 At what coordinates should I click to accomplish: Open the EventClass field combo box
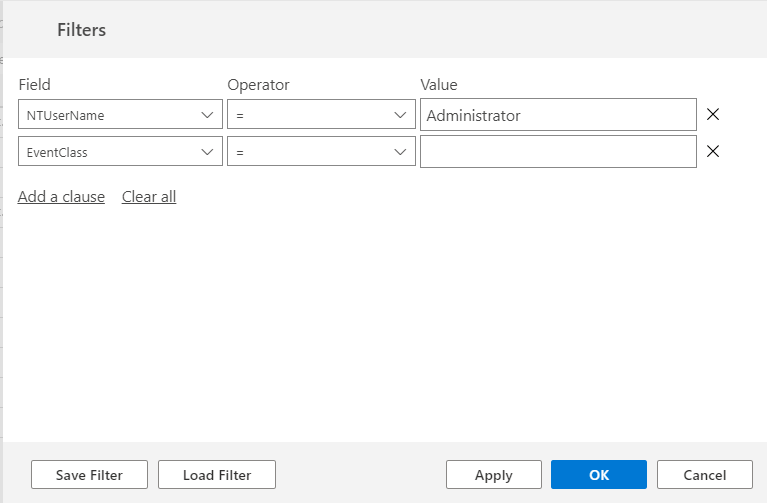pos(110,152)
